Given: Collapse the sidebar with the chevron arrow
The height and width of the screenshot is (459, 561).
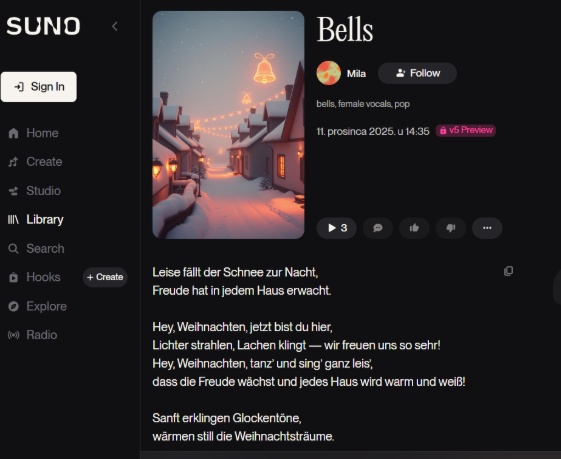Looking at the screenshot, I should click(114, 26).
